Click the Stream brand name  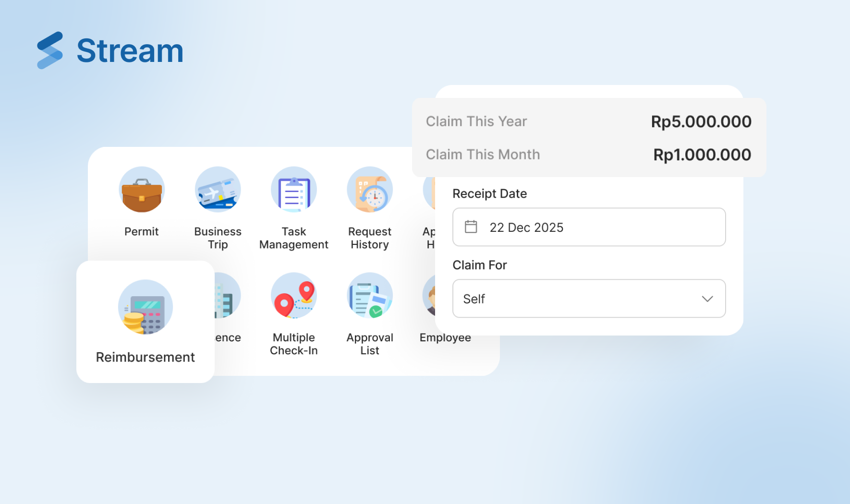(130, 51)
